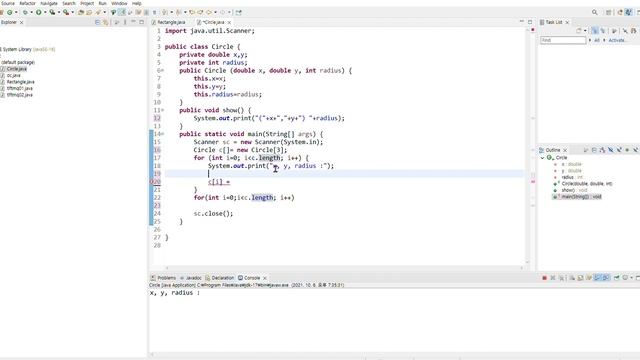The height and width of the screenshot is (360, 640).
Task: Open the Run menu
Action: tap(102, 3)
